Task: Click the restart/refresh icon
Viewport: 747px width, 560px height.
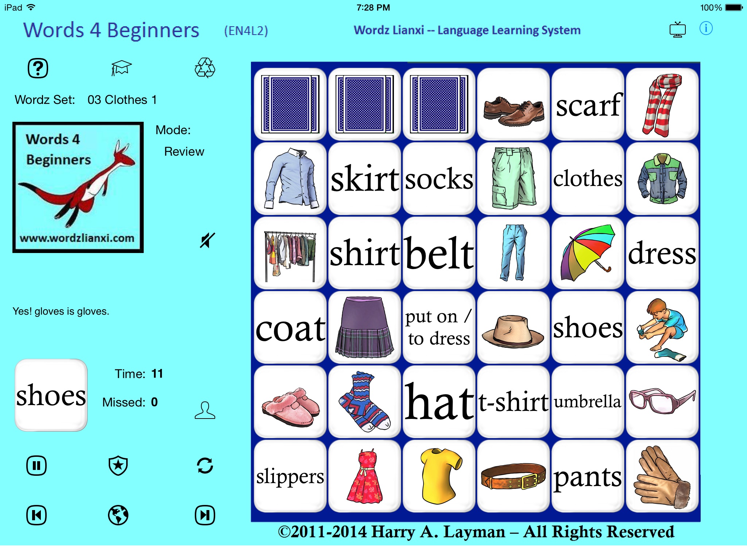Action: [x=206, y=465]
